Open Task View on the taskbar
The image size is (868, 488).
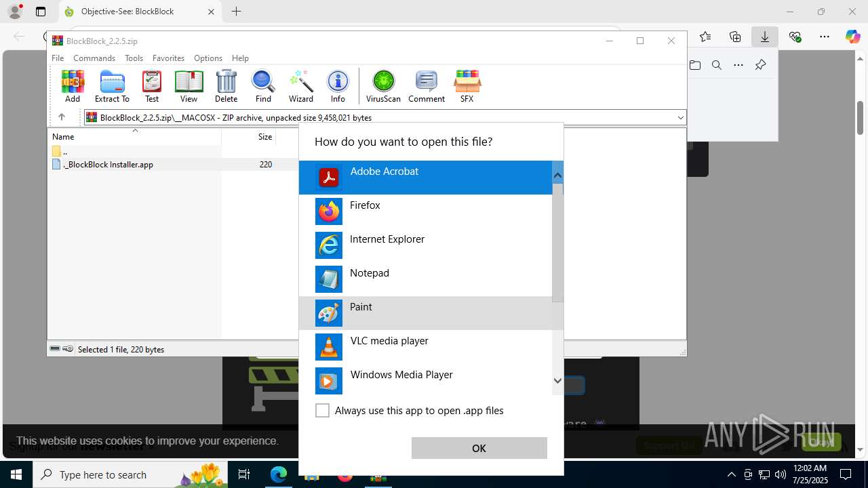(x=245, y=474)
